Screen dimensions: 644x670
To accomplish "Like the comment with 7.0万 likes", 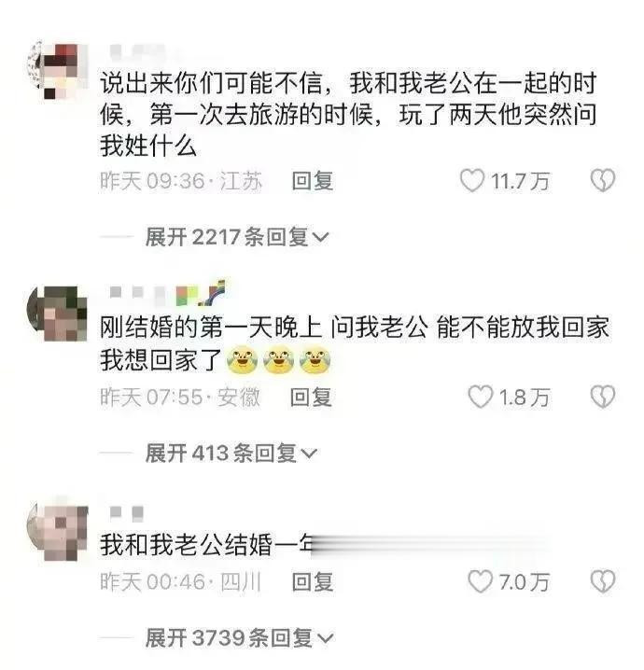I will pyautogui.click(x=481, y=581).
